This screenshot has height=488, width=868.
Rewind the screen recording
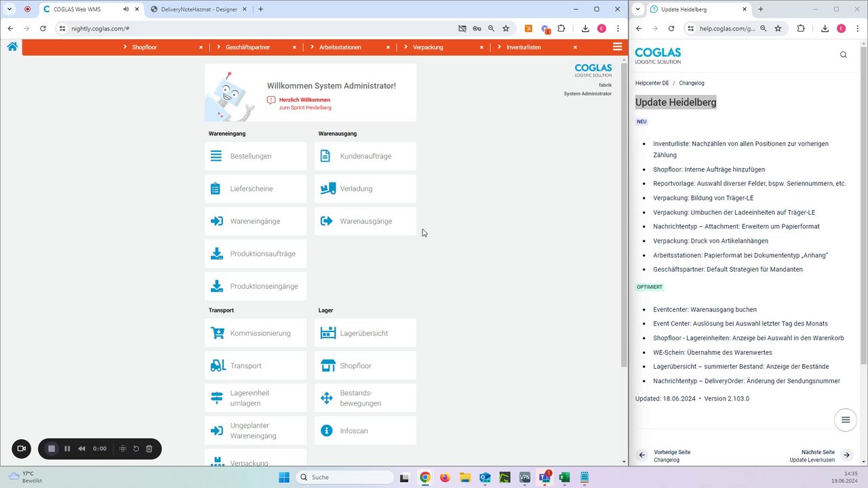click(82, 449)
